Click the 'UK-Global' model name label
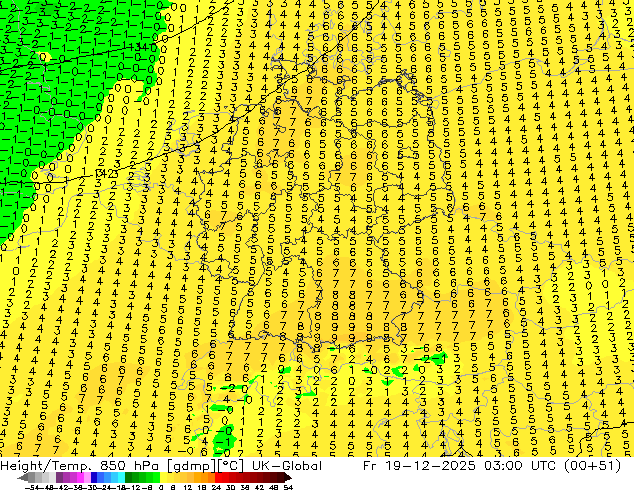 pos(287,466)
